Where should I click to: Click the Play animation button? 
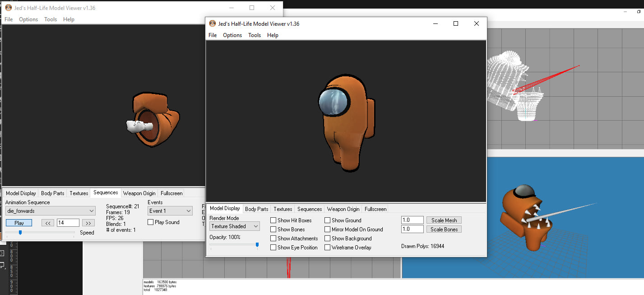tap(19, 223)
